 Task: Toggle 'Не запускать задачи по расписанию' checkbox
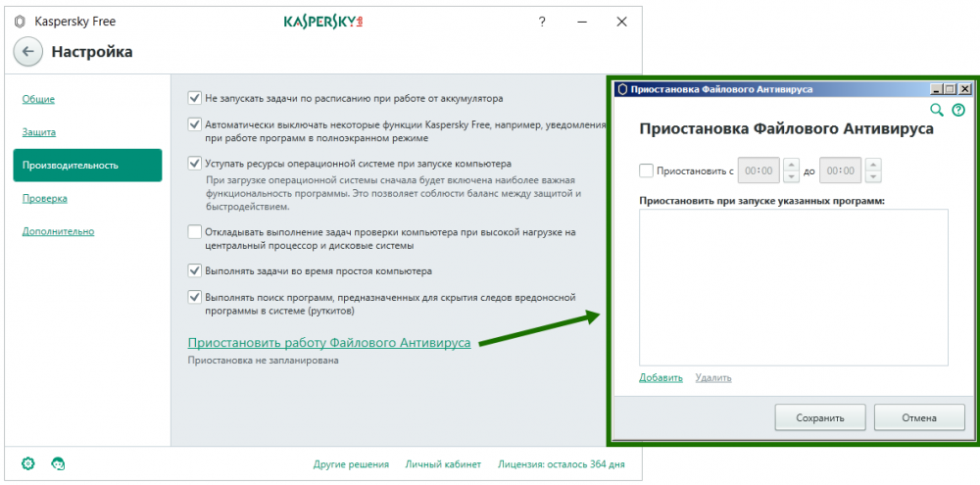tap(194, 98)
